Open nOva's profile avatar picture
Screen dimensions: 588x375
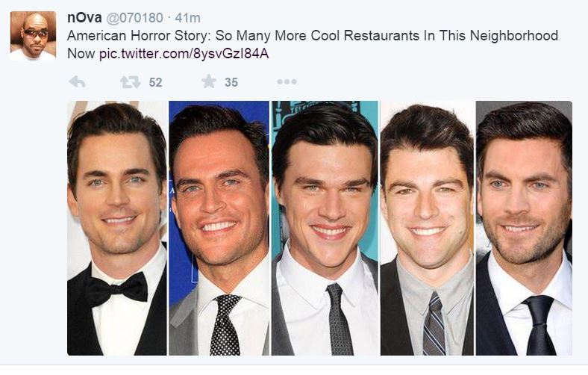[x=33, y=35]
